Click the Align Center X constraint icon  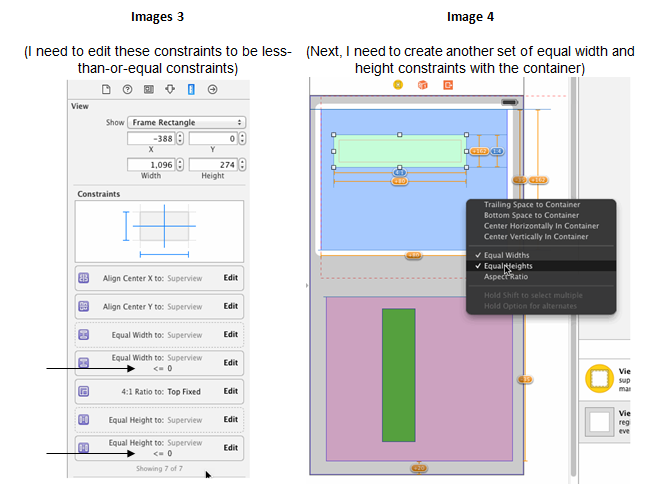(84, 278)
